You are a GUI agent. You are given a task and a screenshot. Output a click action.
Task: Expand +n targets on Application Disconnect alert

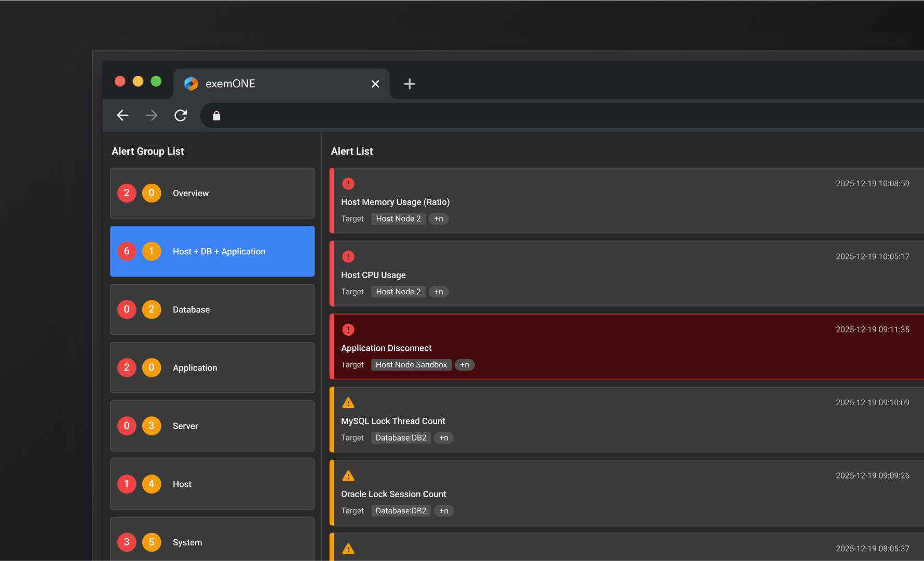(465, 365)
